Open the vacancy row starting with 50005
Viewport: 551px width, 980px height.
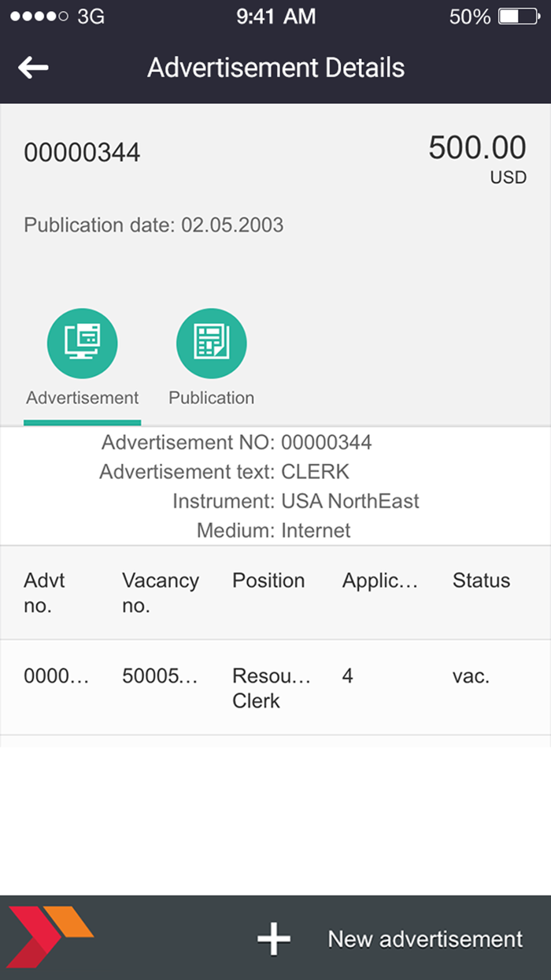pyautogui.click(x=161, y=676)
